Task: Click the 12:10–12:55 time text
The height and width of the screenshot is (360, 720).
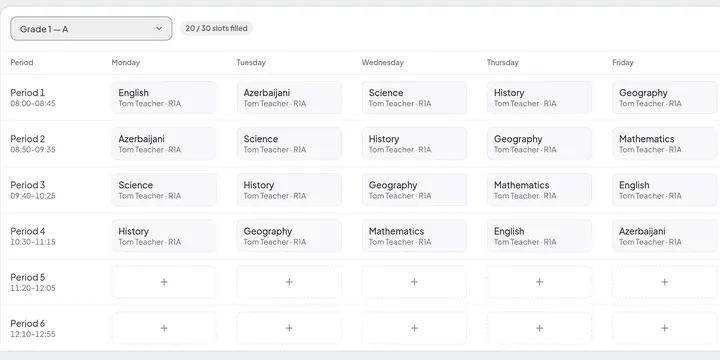Action: (x=33, y=334)
